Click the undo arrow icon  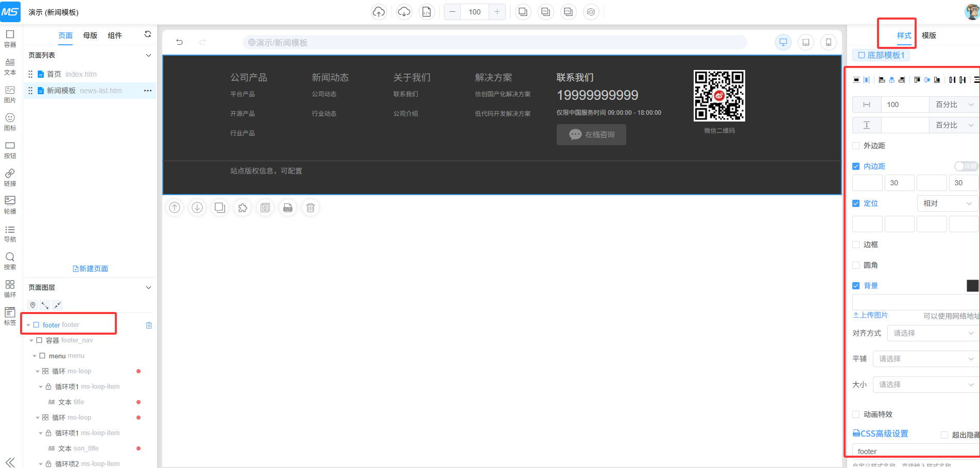pos(179,42)
